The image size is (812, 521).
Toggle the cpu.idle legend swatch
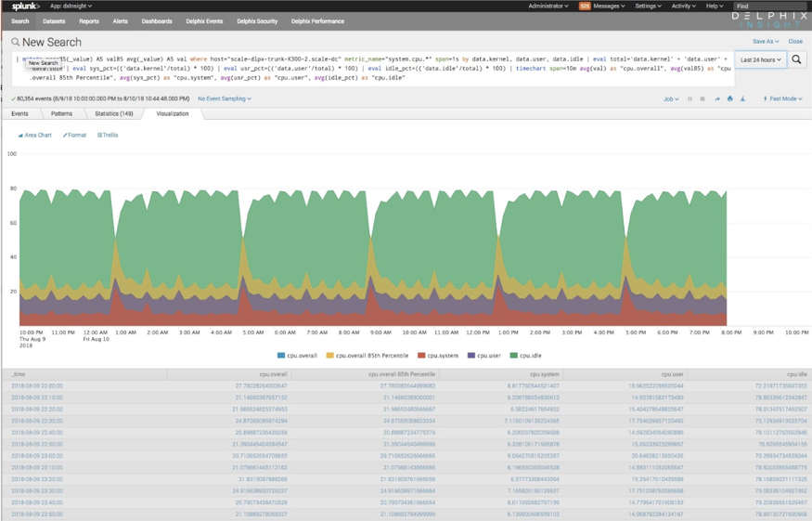pos(514,356)
